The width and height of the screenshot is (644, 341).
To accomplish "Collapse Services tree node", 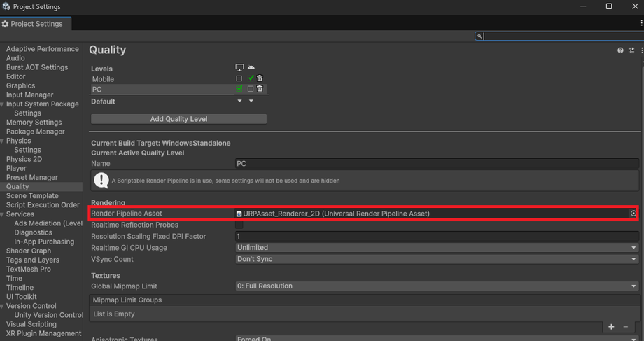I will tap(3, 214).
